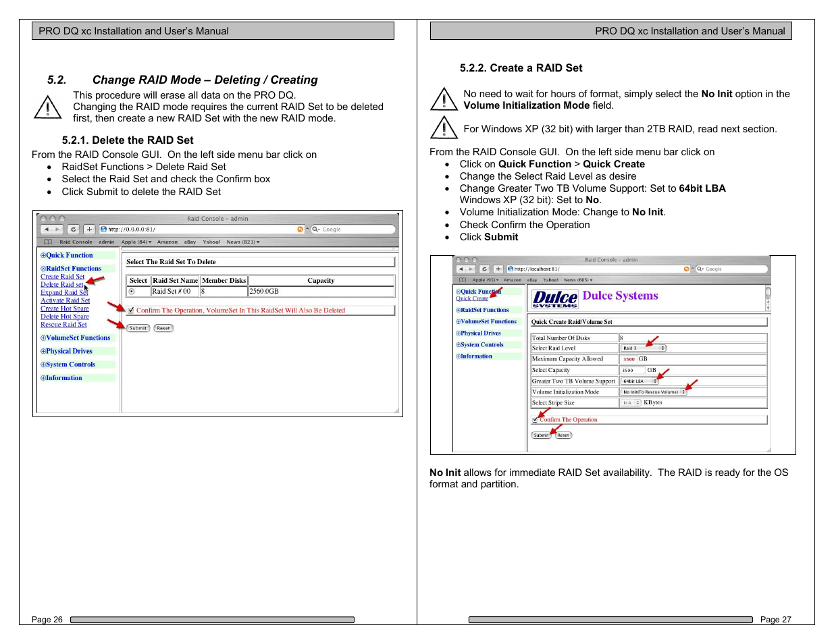Click the plus add-bookmark button beside http://0.0.0.0:81/
834x644 pixels.
pos(89,230)
